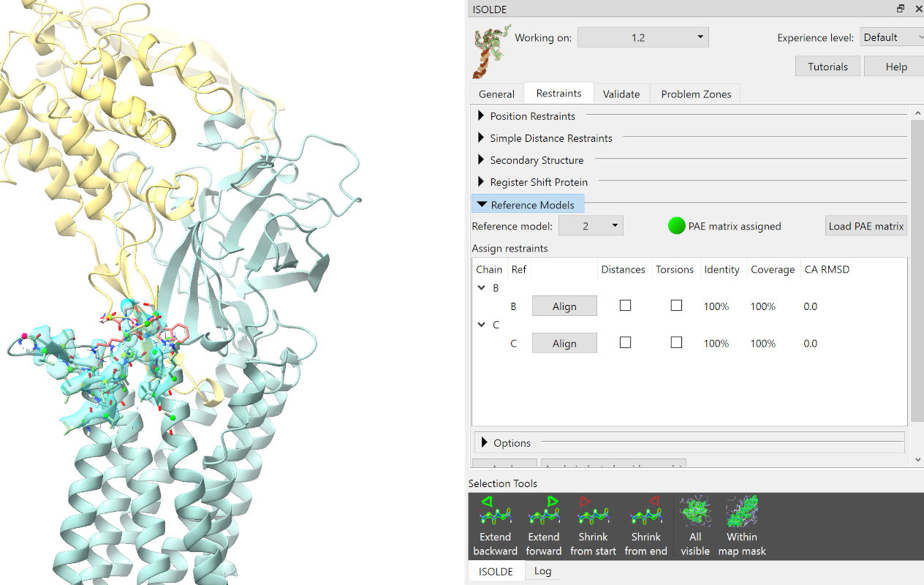Enable Distances restraints for chain B
The width and height of the screenshot is (924, 585).
(625, 306)
